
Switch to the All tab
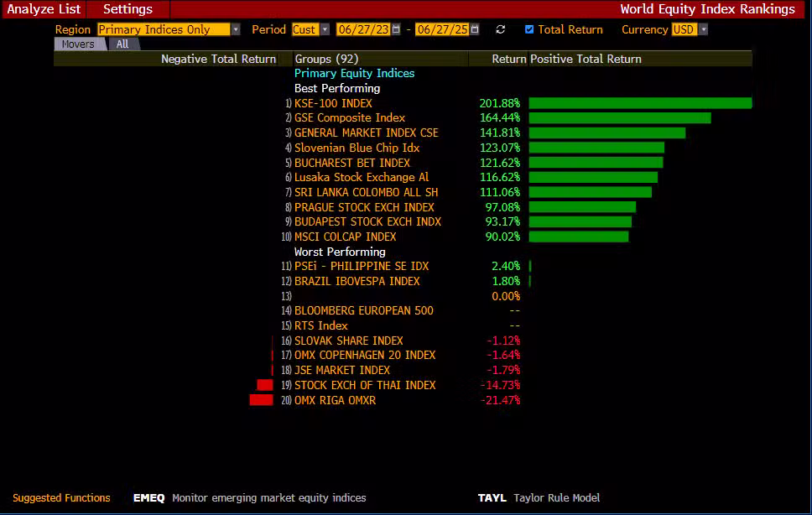pyautogui.click(x=122, y=44)
